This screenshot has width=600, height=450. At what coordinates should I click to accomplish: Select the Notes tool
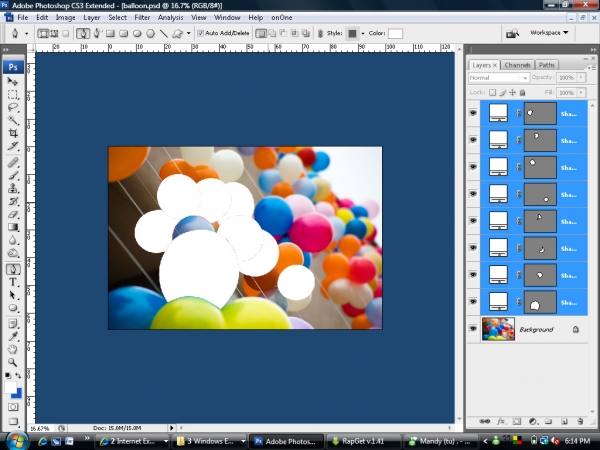point(13,324)
